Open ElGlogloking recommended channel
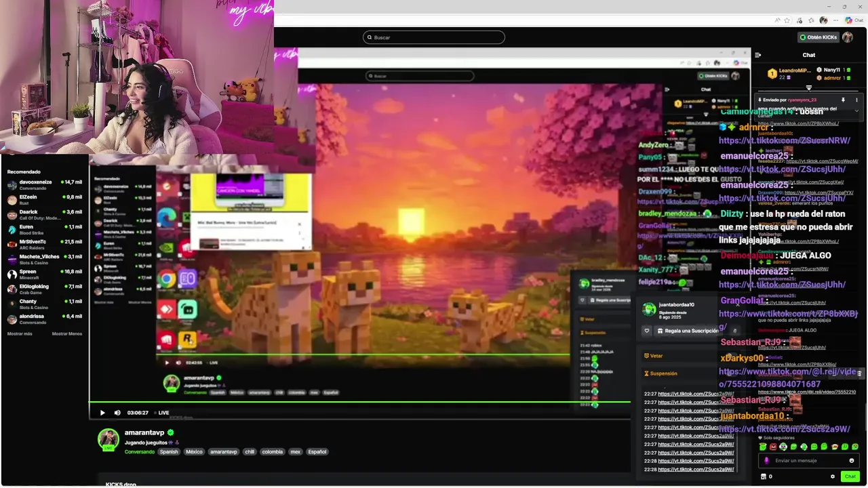This screenshot has height=488, width=868. tap(45, 289)
